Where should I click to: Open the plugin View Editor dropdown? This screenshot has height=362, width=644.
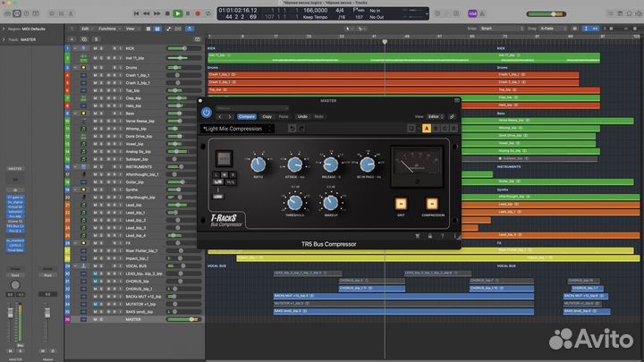click(x=434, y=116)
